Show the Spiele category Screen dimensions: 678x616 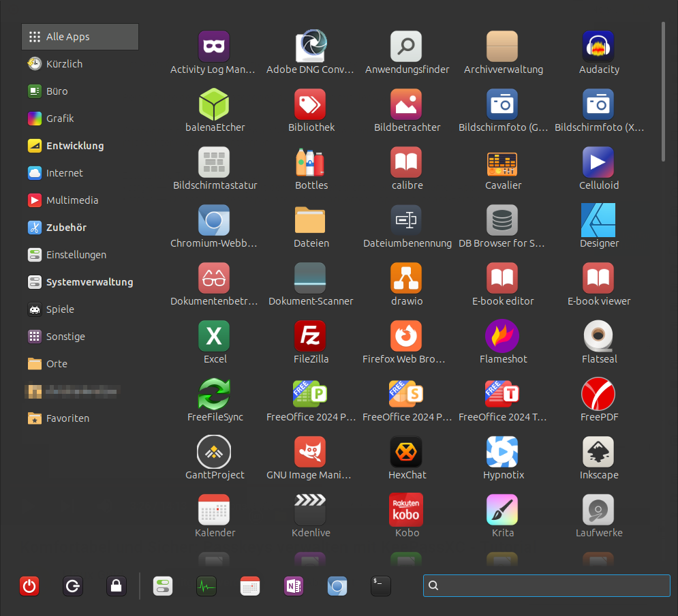pos(80,309)
